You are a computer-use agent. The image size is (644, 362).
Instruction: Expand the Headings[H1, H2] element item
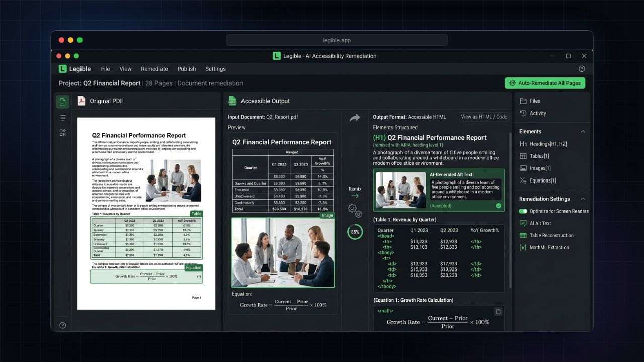tap(543, 144)
